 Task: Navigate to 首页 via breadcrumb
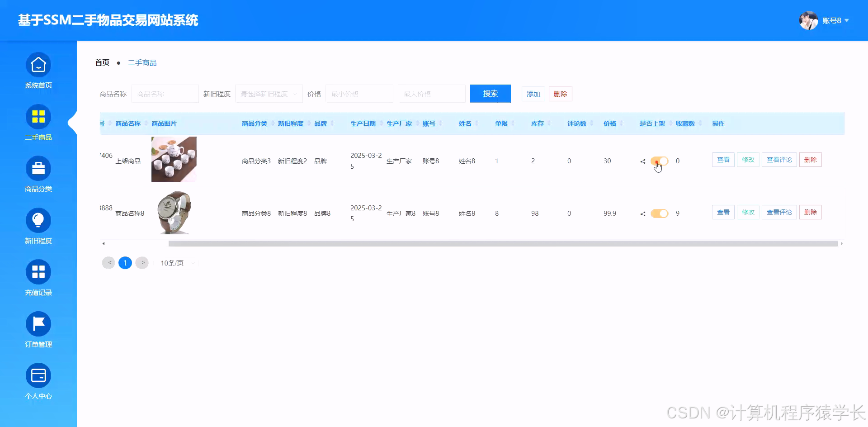[x=101, y=62]
